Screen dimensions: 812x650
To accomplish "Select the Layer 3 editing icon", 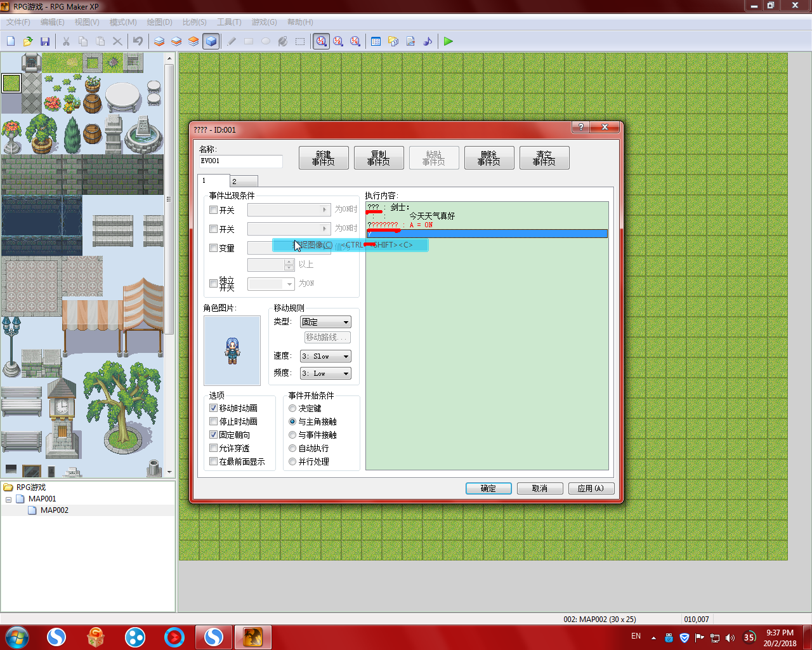I will click(193, 41).
